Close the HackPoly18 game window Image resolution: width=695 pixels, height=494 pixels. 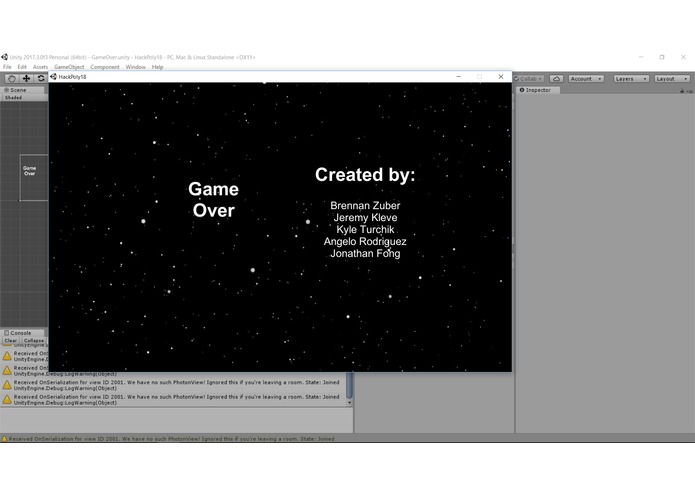(501, 77)
